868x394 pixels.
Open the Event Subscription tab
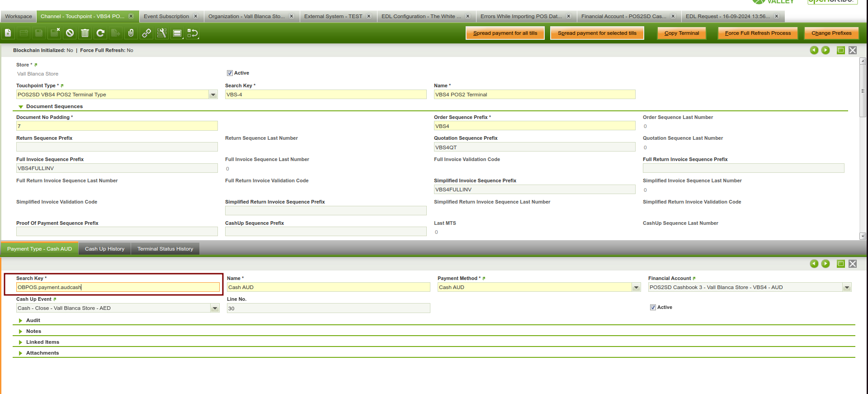coord(166,16)
